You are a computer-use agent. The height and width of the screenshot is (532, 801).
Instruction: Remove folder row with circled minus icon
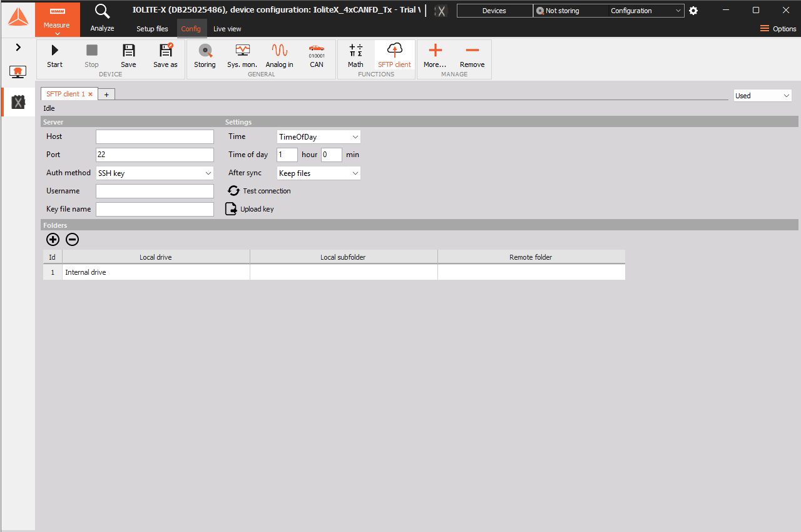pos(73,239)
